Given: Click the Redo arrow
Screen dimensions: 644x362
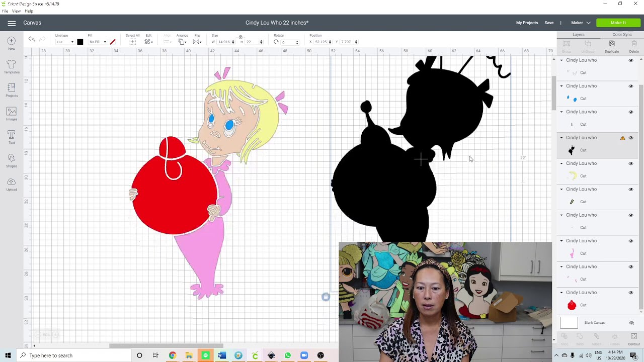Looking at the screenshot, I should point(43,39).
